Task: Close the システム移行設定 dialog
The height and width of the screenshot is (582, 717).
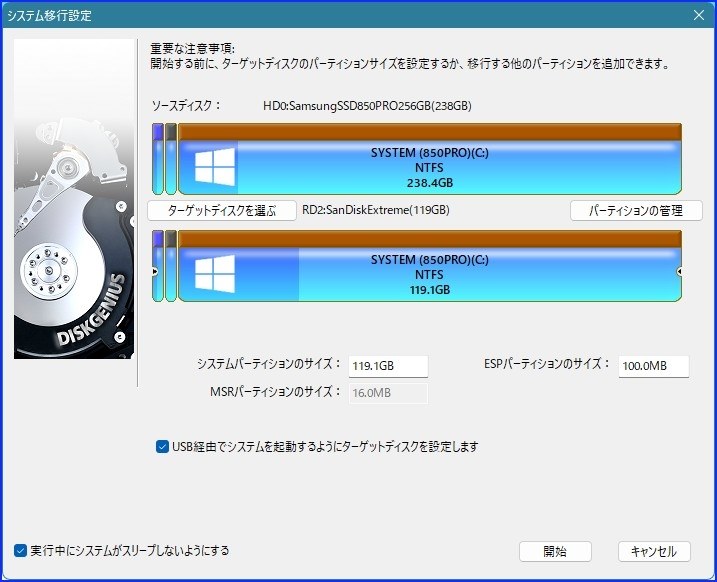Action: pyautogui.click(x=699, y=15)
